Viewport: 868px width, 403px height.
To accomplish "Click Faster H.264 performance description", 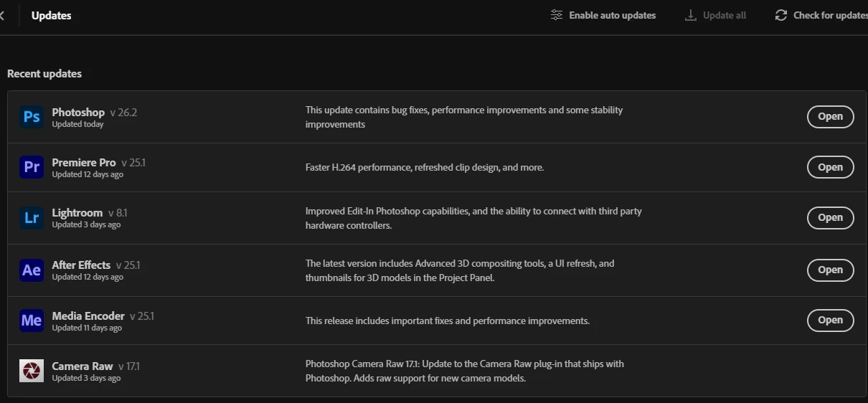I will pyautogui.click(x=425, y=167).
